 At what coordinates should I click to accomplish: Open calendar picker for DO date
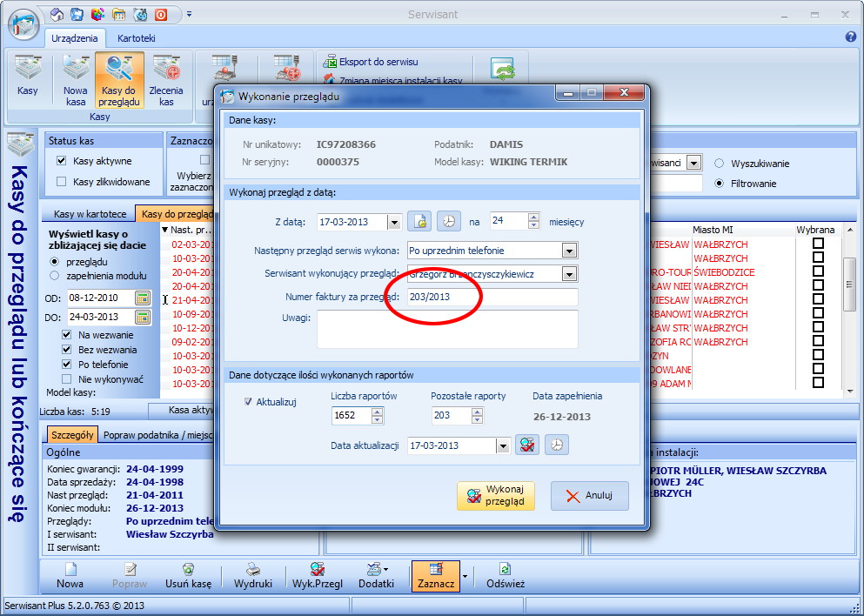point(143,317)
